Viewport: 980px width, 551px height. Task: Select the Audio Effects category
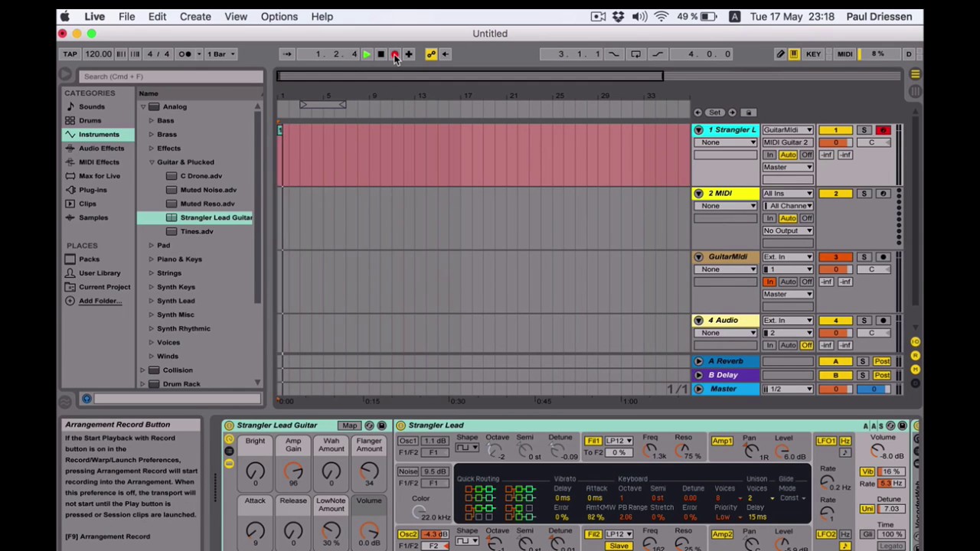coord(101,148)
